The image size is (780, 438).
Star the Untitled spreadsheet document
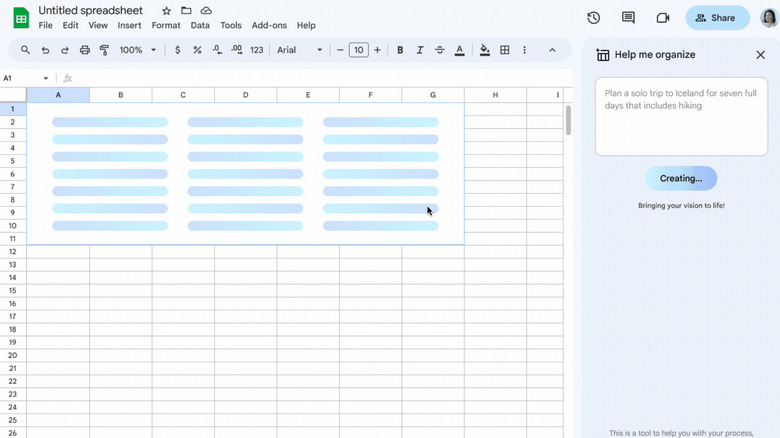click(166, 11)
